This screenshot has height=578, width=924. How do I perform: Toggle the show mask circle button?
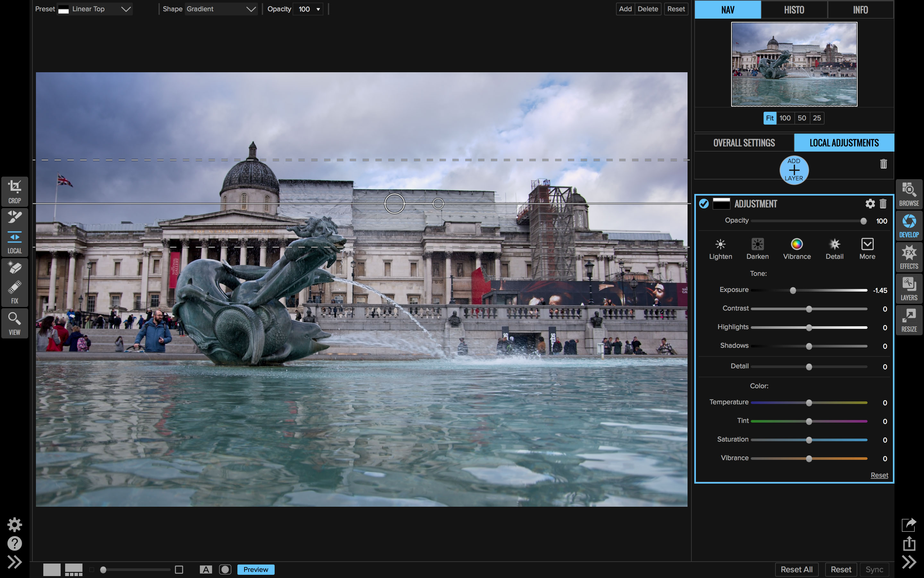pos(225,570)
